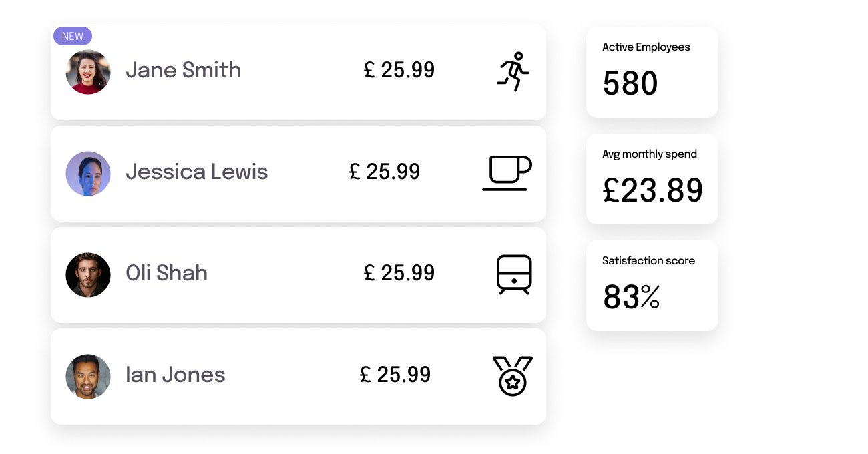Open Oli Shah's profile photo
The width and height of the screenshot is (868, 454).
point(88,275)
